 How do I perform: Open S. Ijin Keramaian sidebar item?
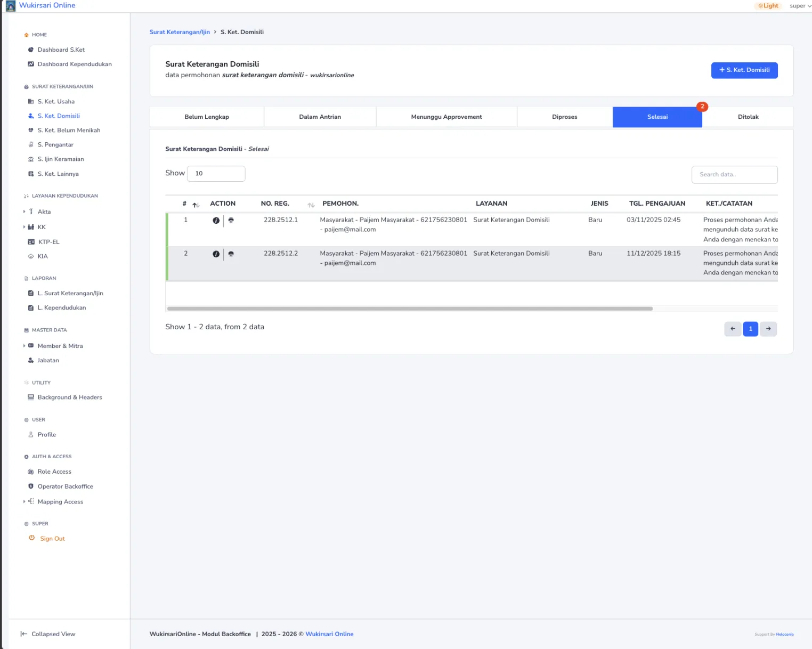tap(60, 159)
